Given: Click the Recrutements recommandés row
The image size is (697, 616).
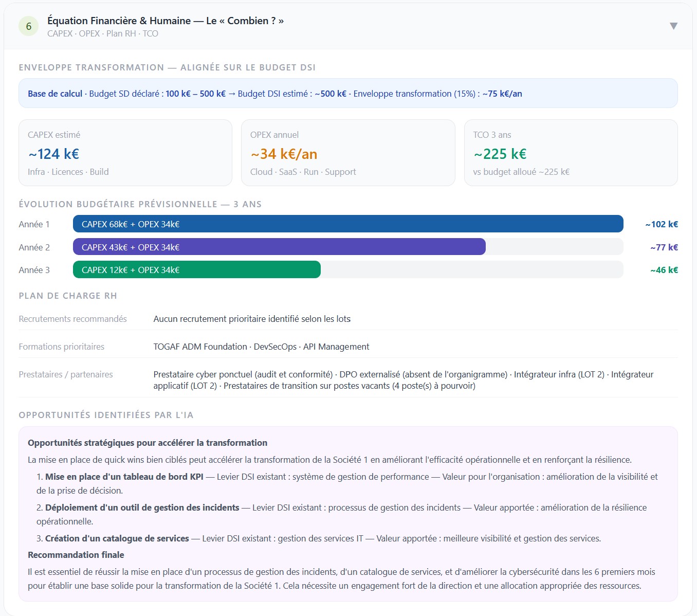Looking at the screenshot, I should coord(348,319).
